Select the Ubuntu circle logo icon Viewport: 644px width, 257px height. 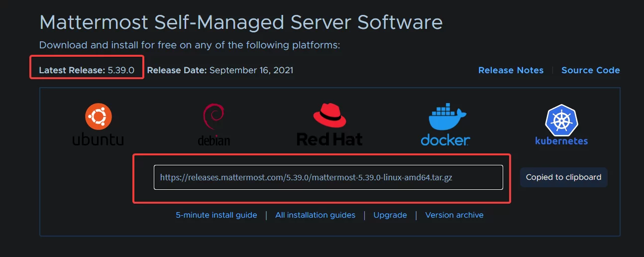point(98,117)
